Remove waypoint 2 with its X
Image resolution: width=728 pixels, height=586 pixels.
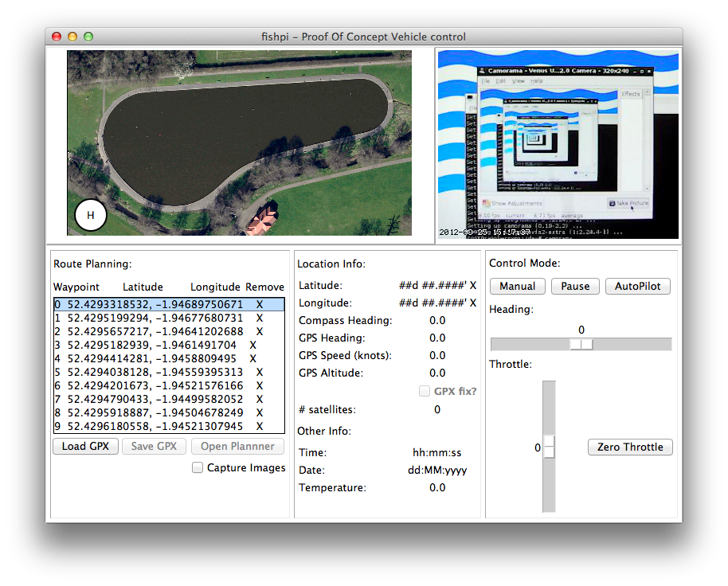tap(260, 331)
